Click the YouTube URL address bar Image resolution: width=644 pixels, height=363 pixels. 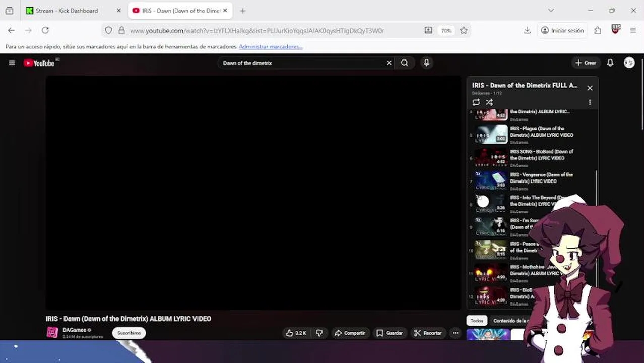click(x=257, y=31)
